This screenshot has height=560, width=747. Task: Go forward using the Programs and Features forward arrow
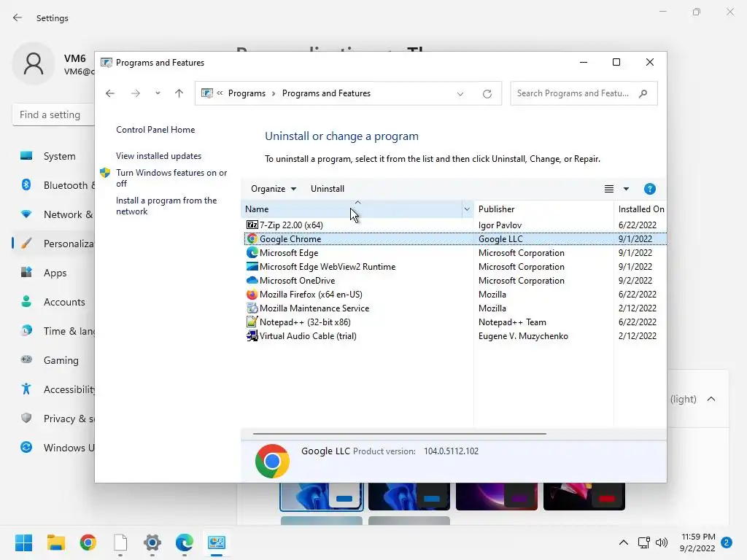click(x=135, y=93)
